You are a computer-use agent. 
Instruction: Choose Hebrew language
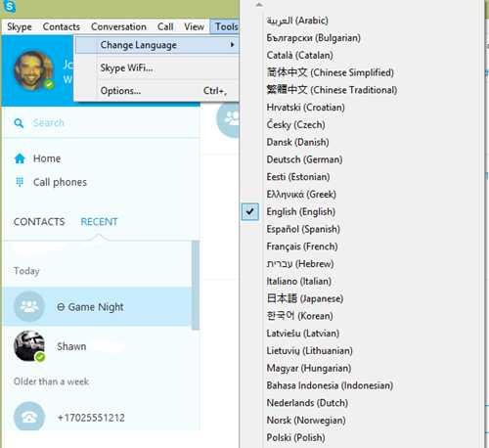click(300, 264)
